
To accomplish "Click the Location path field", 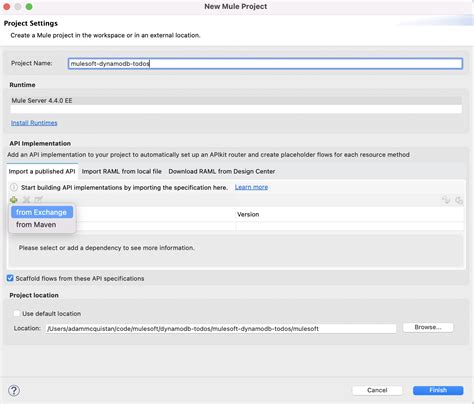I will click(x=221, y=329).
